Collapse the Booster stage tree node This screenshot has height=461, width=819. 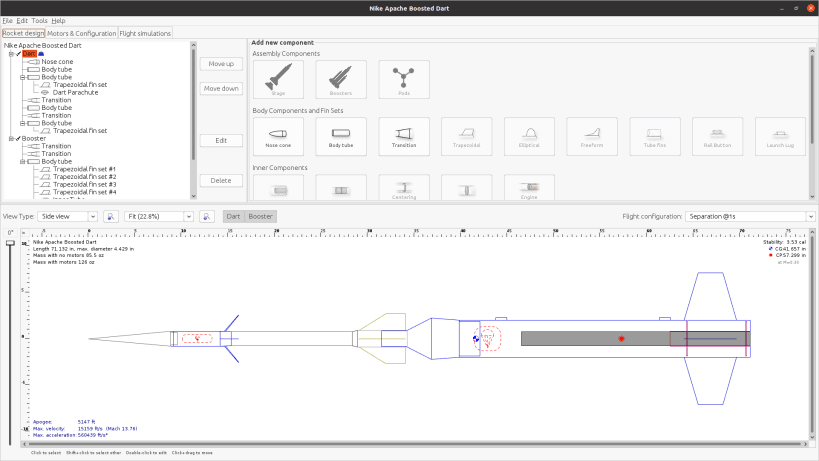click(x=11, y=138)
